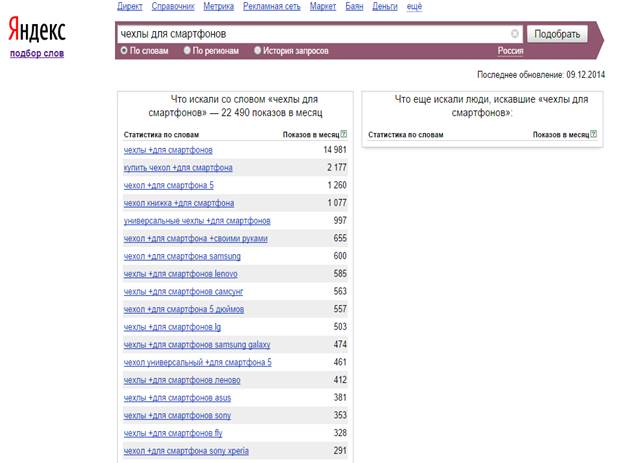Click the value 585
The image size is (620, 463).
[x=340, y=274]
